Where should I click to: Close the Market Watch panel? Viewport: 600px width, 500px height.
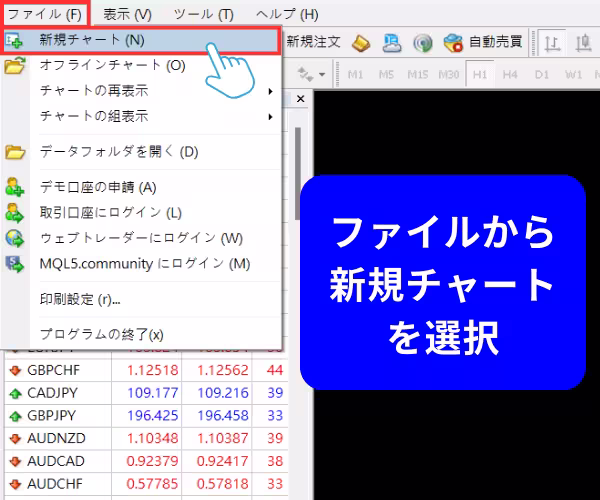coord(301,99)
